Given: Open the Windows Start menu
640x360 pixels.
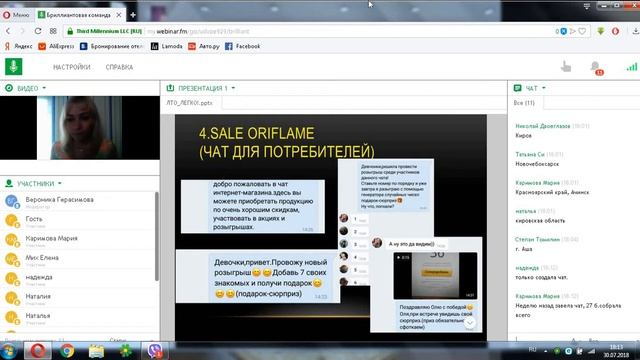Looking at the screenshot, I should (9, 351).
